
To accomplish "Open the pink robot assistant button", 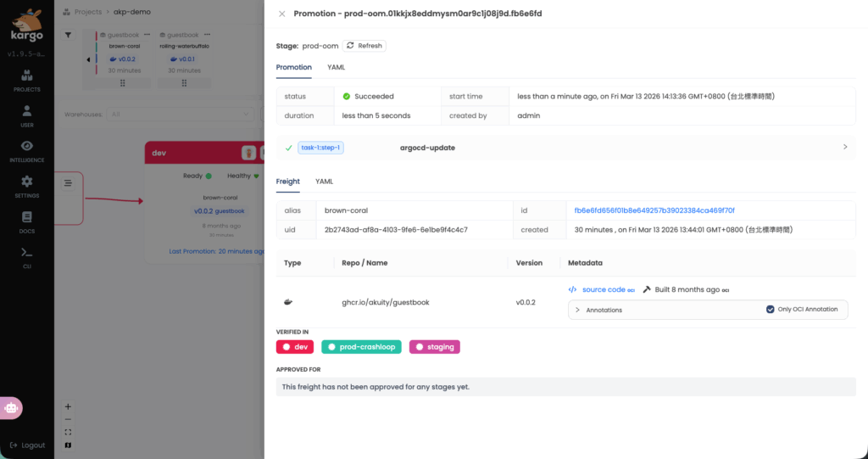I will tap(11, 408).
